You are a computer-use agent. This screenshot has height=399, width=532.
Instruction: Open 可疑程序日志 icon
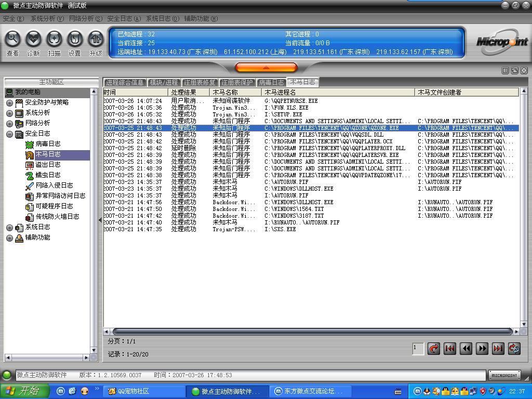coord(30,207)
